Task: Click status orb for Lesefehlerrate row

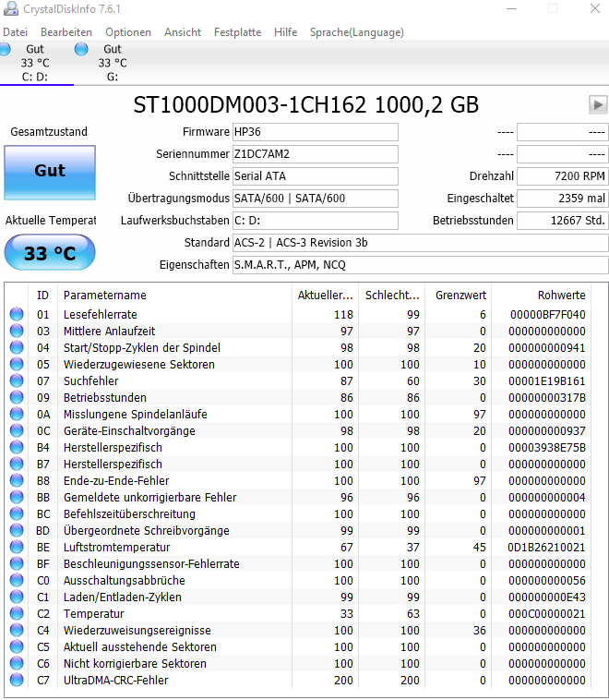Action: (x=17, y=314)
